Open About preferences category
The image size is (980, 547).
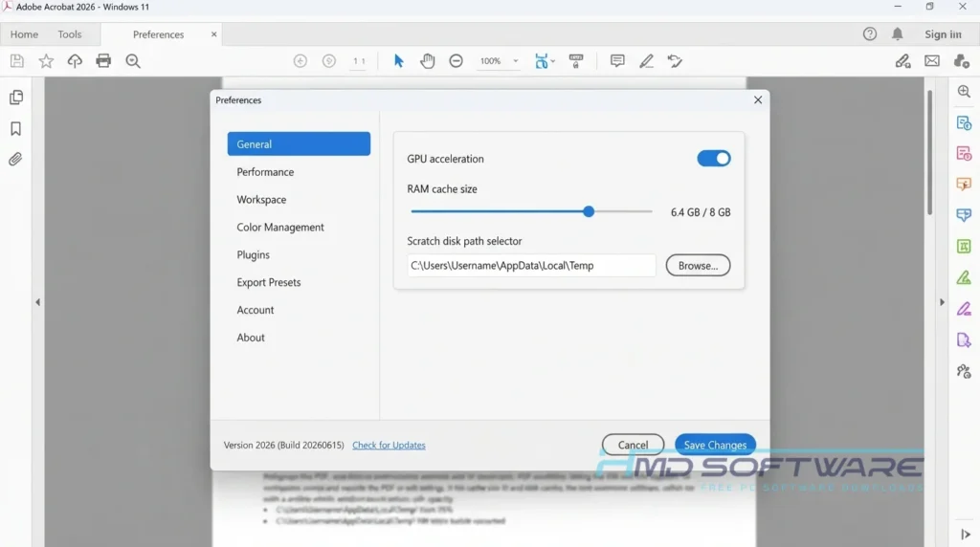tap(251, 338)
